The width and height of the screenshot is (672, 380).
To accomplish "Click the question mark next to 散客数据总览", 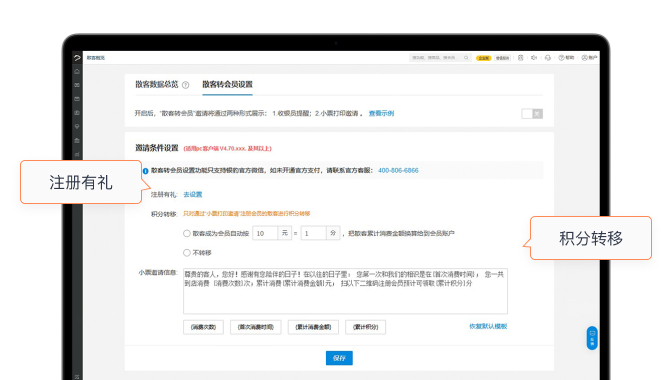I will pyautogui.click(x=186, y=85).
